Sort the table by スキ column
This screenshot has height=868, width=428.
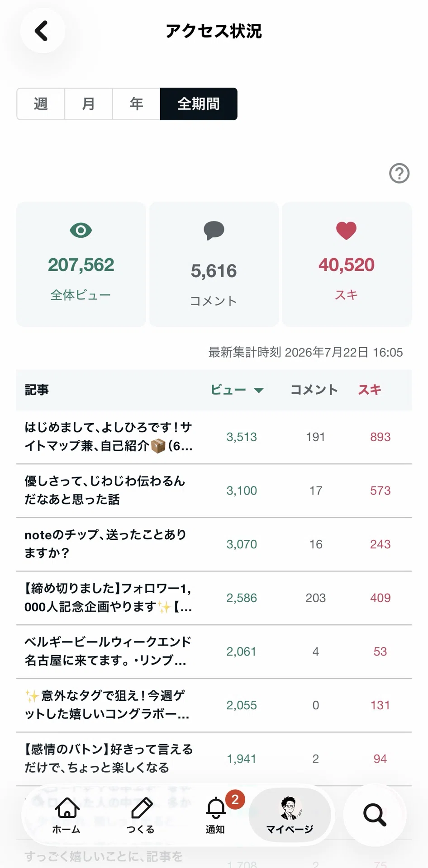pyautogui.click(x=370, y=390)
